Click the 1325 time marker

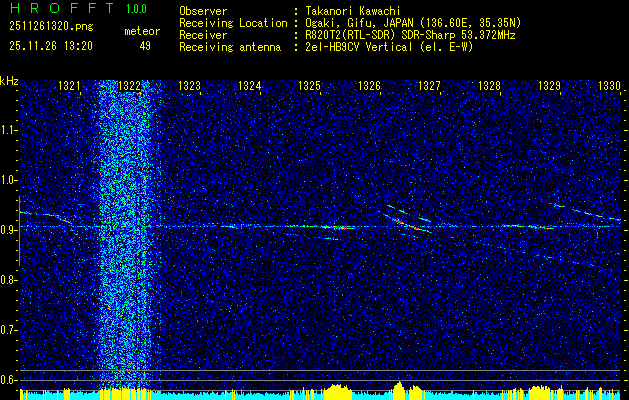pyautogui.click(x=310, y=85)
